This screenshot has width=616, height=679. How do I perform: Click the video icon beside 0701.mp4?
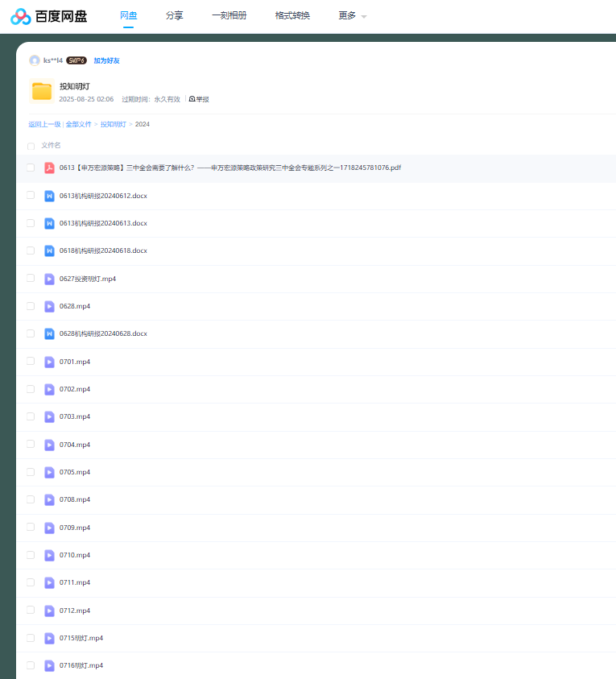[x=49, y=362]
